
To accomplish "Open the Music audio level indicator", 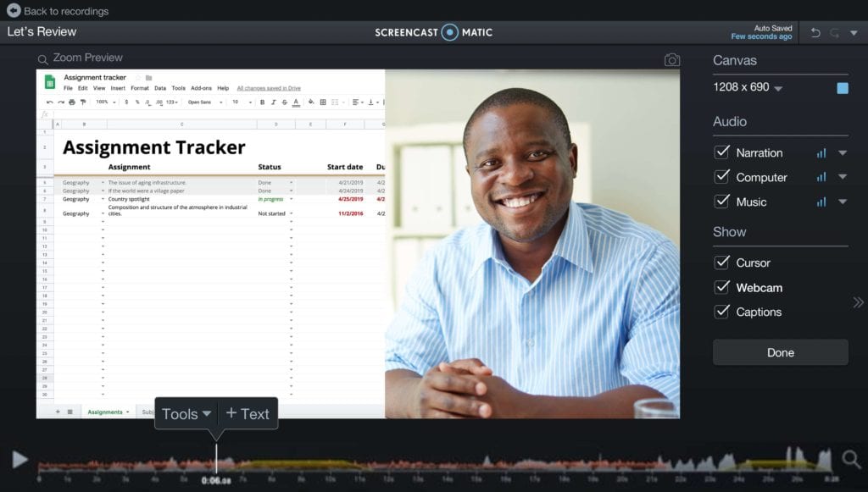I will (822, 202).
